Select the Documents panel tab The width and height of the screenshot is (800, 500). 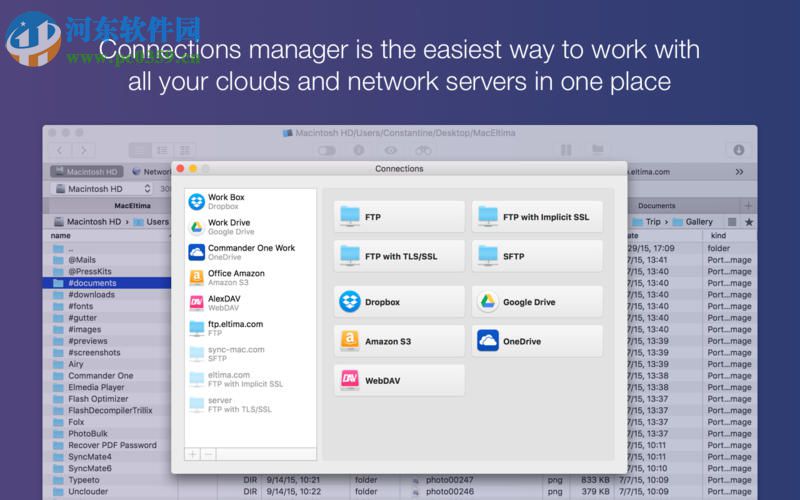(x=656, y=206)
